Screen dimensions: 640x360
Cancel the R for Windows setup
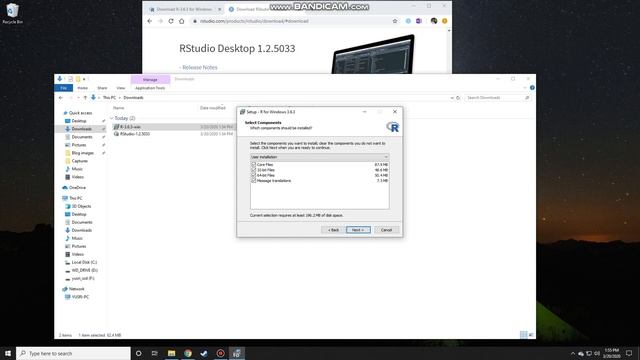(x=386, y=230)
